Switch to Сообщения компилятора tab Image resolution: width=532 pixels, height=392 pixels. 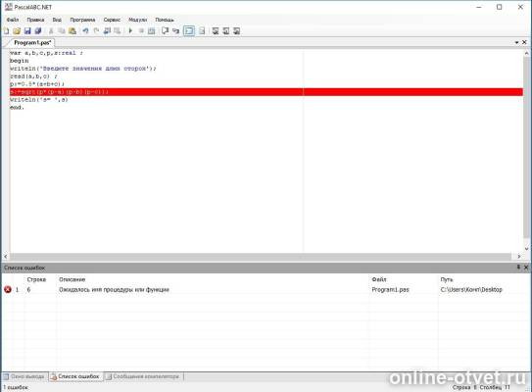[143, 376]
